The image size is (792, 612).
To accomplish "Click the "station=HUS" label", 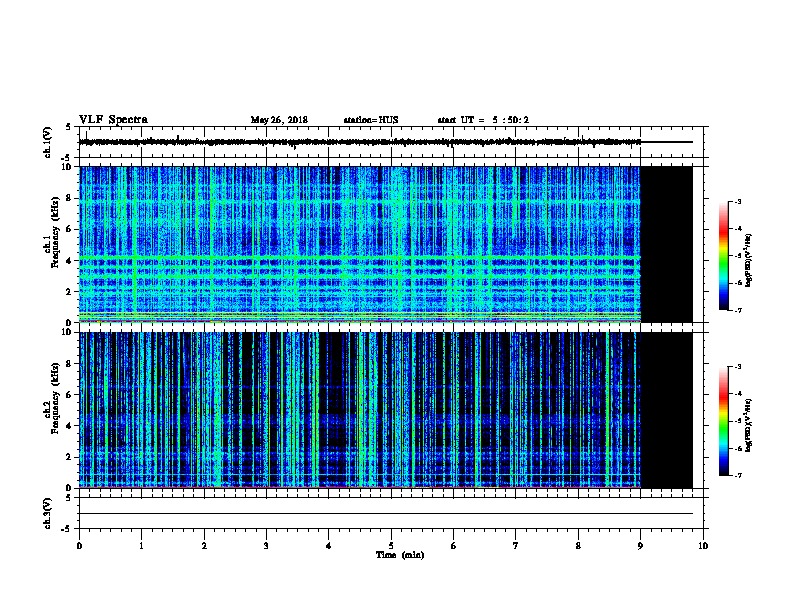I will click(371, 120).
